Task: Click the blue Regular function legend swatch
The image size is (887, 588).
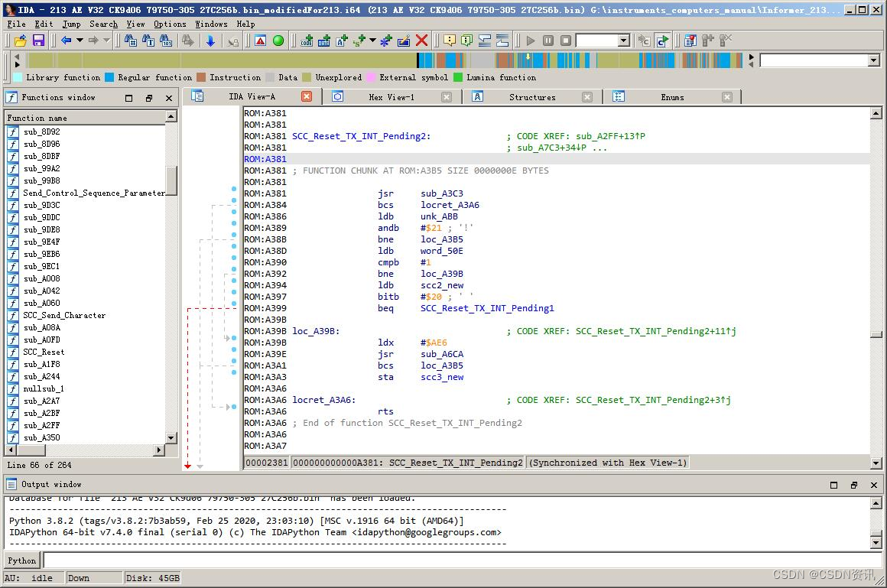Action: [109, 77]
